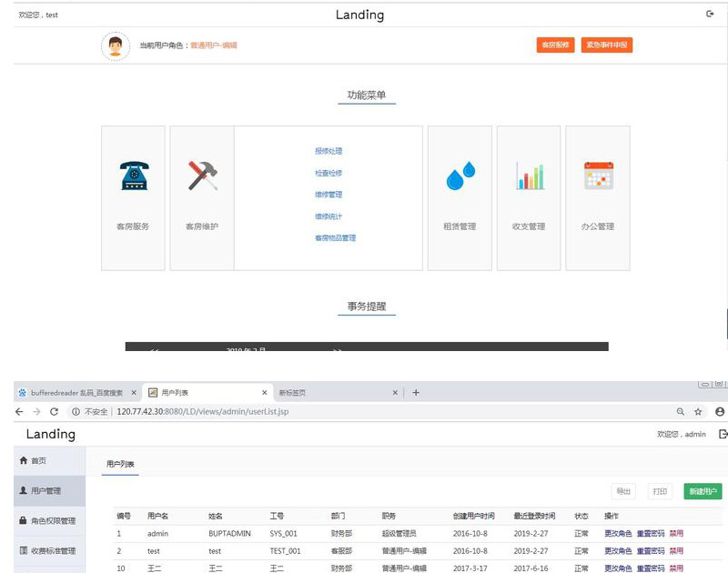Bookmark page with the star icon

coord(698,411)
